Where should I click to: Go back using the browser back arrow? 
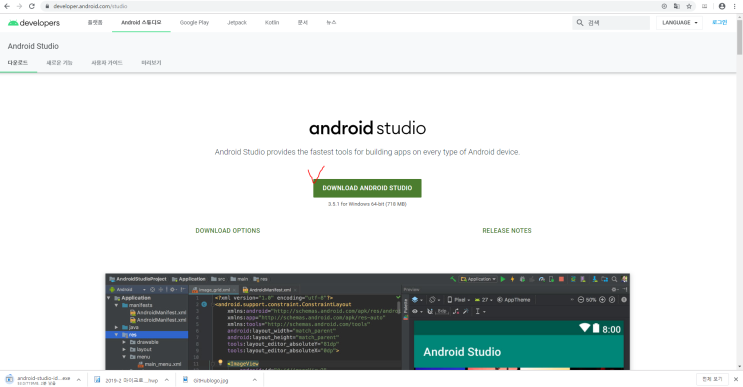[7, 6]
